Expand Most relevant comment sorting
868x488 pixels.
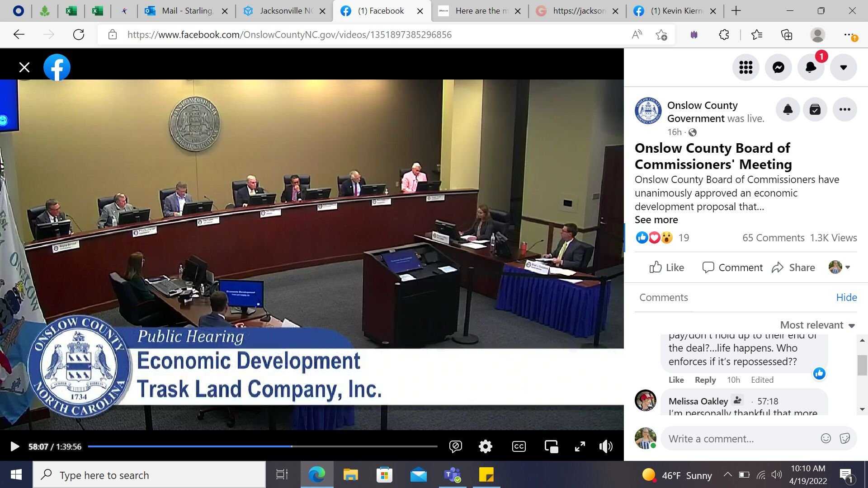817,325
